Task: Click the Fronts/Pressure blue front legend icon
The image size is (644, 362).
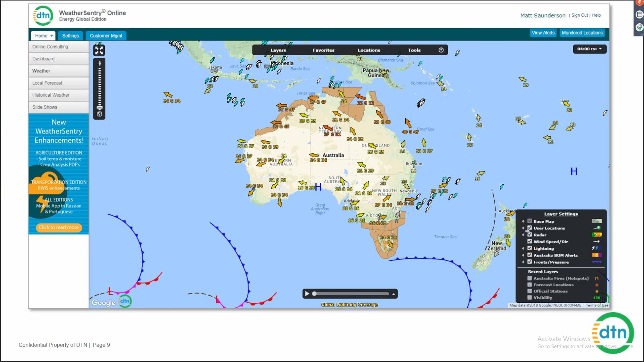Action: click(x=597, y=262)
